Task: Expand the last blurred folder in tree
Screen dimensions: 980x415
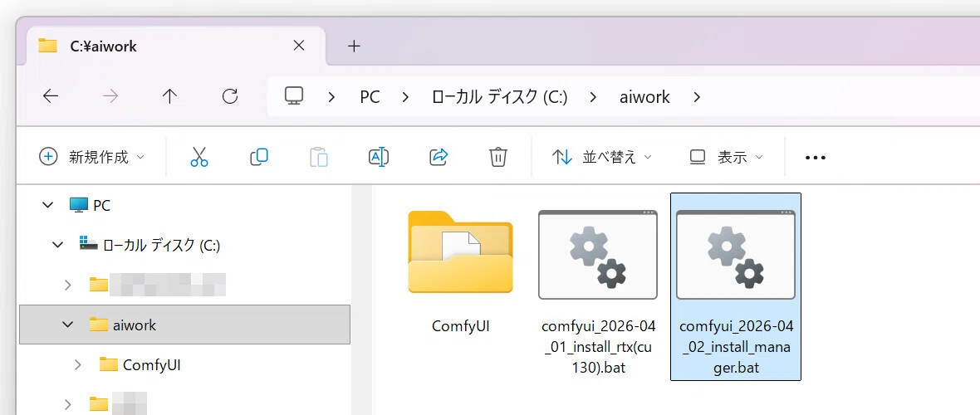Action: [x=68, y=403]
